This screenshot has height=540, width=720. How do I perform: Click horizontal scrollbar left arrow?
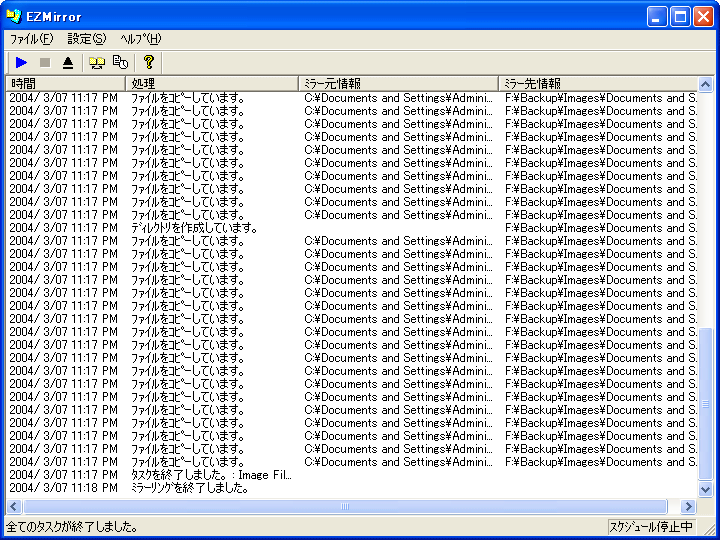[13, 506]
